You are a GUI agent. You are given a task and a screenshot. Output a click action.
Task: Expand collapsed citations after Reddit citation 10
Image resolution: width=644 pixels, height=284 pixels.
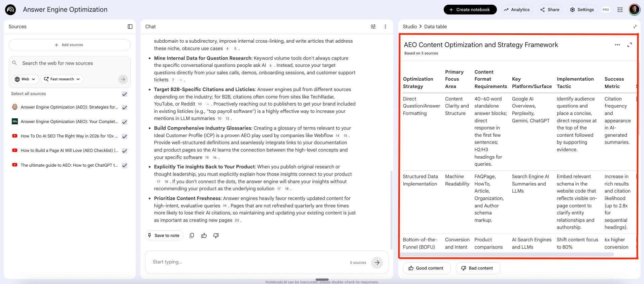(208, 104)
